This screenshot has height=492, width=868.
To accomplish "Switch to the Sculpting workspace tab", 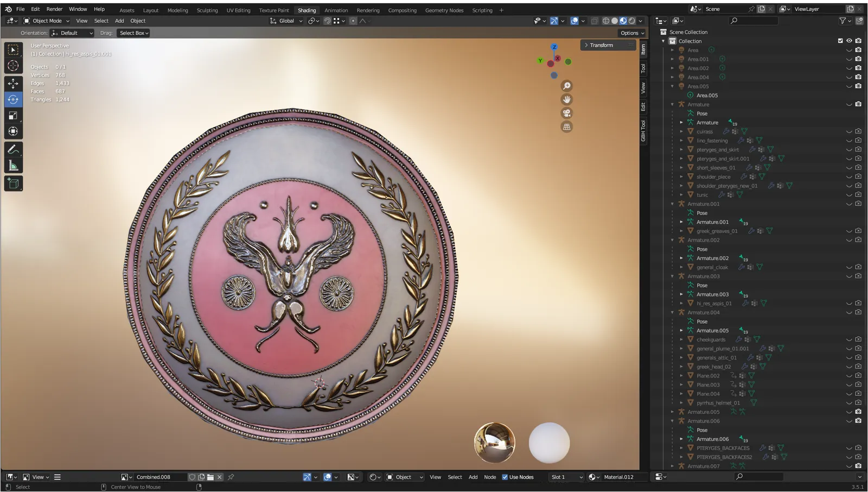I will [207, 10].
